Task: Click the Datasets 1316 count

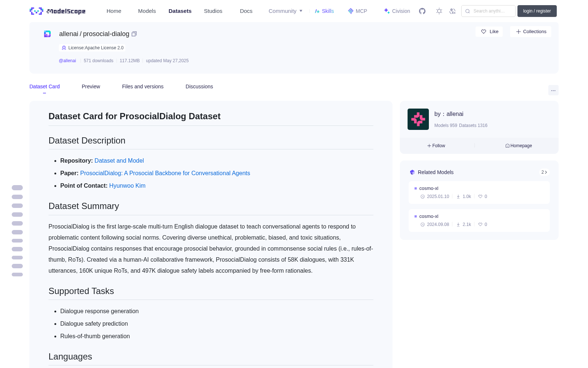Action: tap(473, 125)
